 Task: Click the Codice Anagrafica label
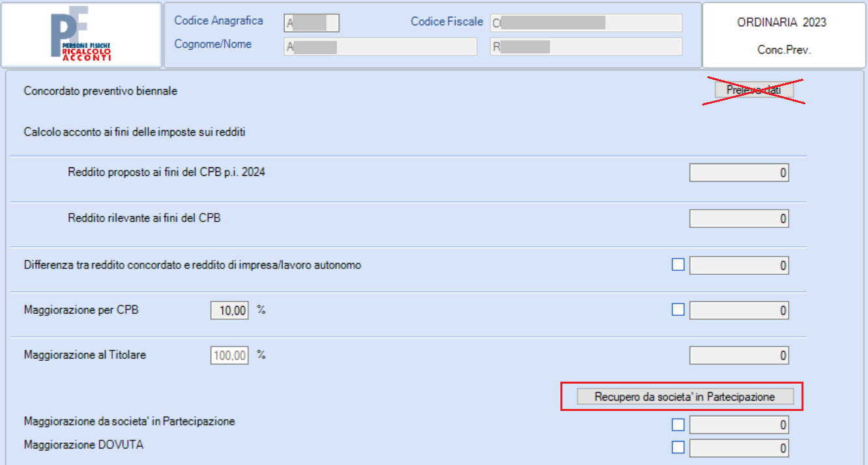[x=219, y=21]
